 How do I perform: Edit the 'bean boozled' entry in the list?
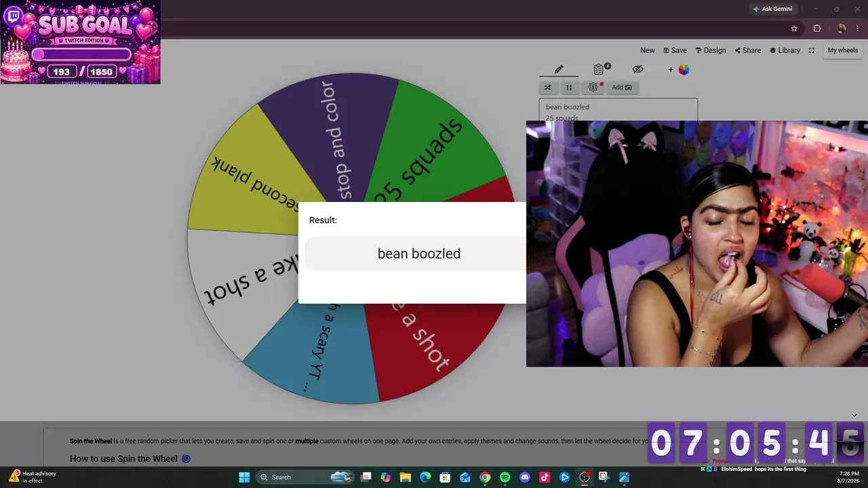(568, 107)
